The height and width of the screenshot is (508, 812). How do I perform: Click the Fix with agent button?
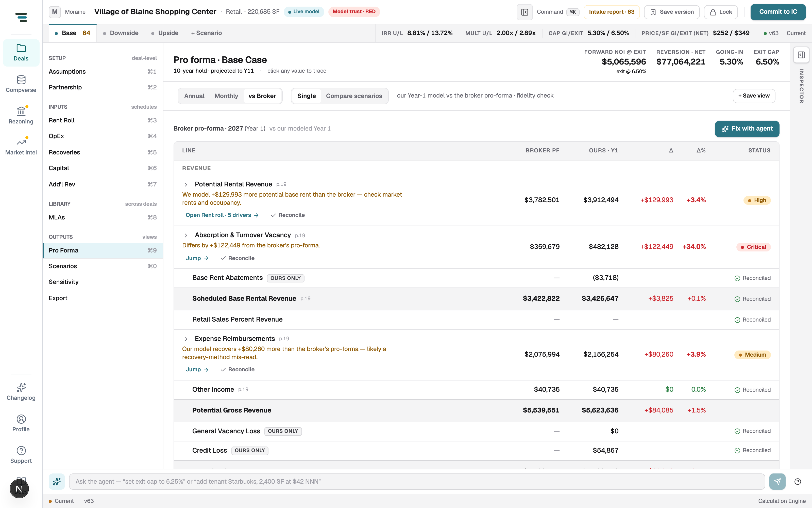(x=747, y=129)
